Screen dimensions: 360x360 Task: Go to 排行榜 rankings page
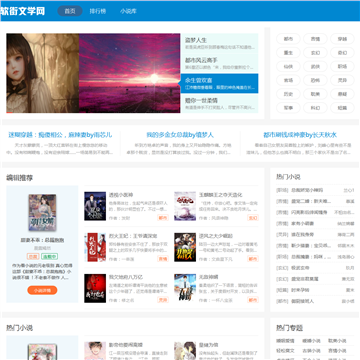[98, 11]
